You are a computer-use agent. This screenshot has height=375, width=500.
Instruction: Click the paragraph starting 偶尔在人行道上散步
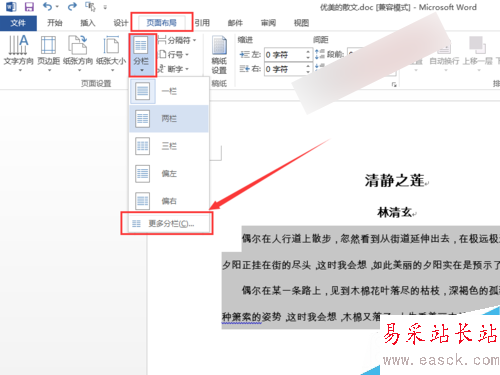(371, 239)
